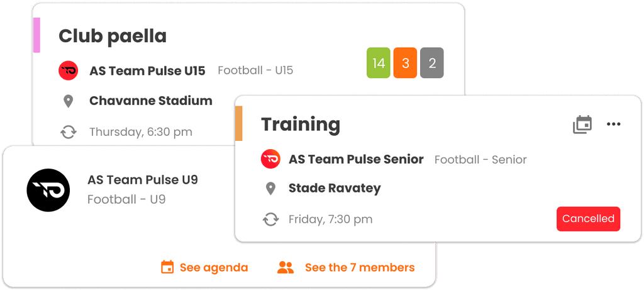Click the green 14 attendance badge

tap(378, 63)
